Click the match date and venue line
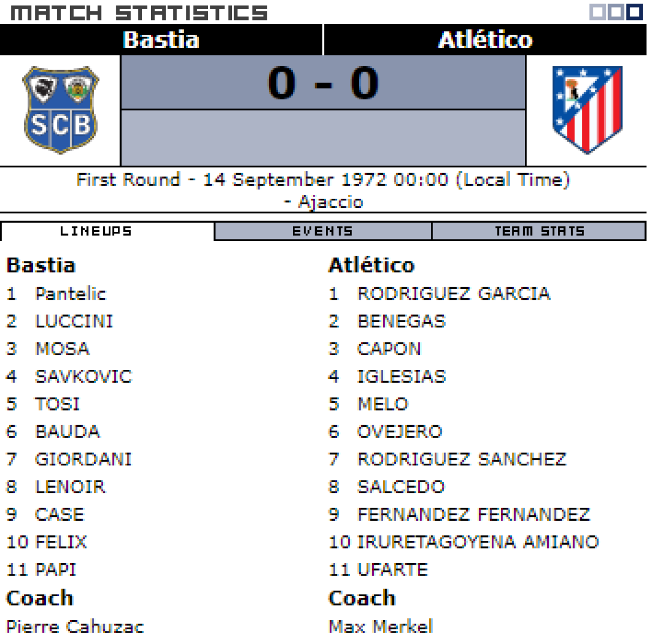The height and width of the screenshot is (644, 652). (323, 190)
